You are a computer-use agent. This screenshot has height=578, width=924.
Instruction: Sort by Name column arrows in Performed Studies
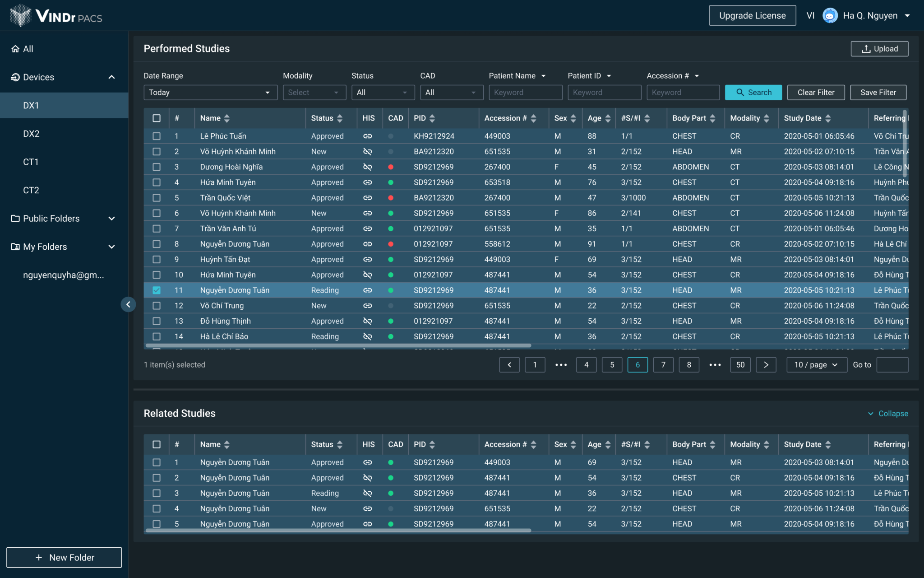pos(227,118)
